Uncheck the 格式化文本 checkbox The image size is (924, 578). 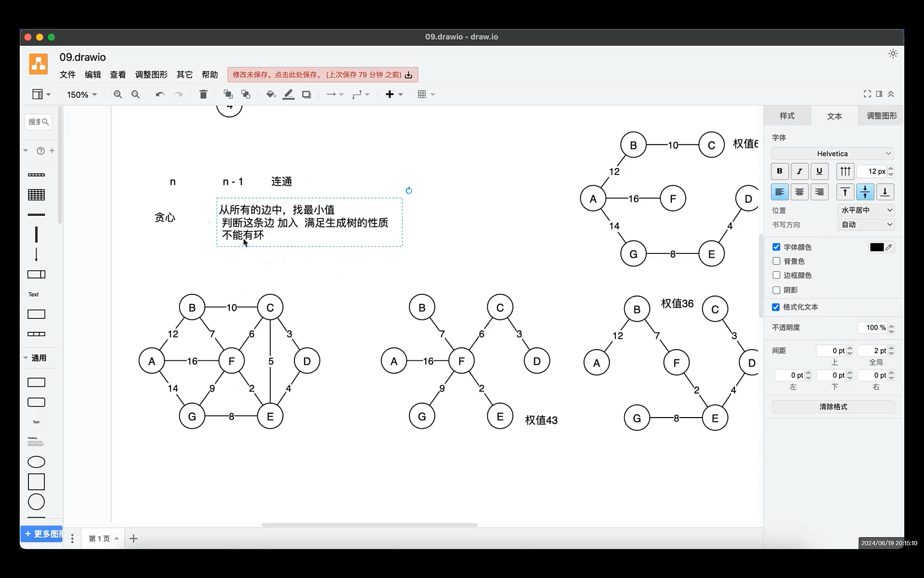[x=776, y=307]
